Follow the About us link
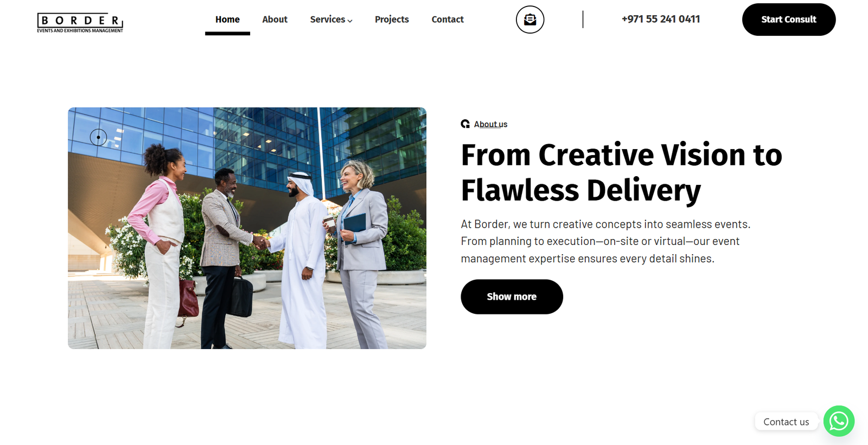 [x=490, y=124]
